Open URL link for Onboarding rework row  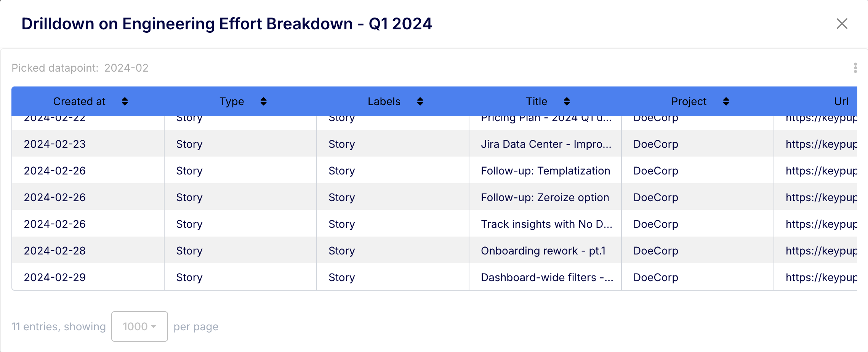(x=821, y=251)
